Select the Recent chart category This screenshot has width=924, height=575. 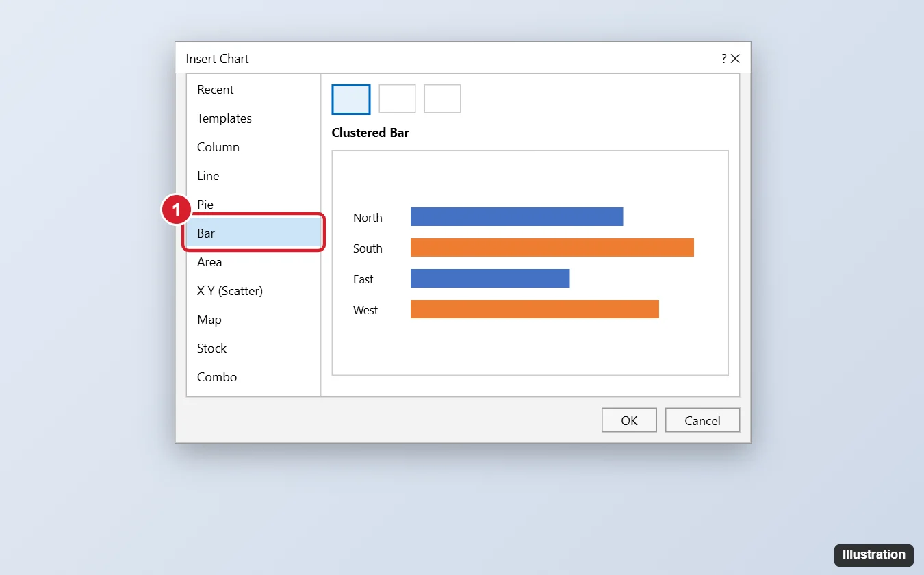point(253,90)
